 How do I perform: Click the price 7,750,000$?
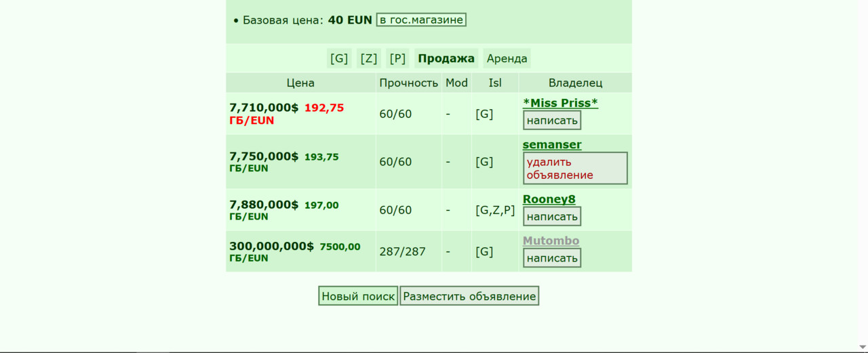coord(264,157)
